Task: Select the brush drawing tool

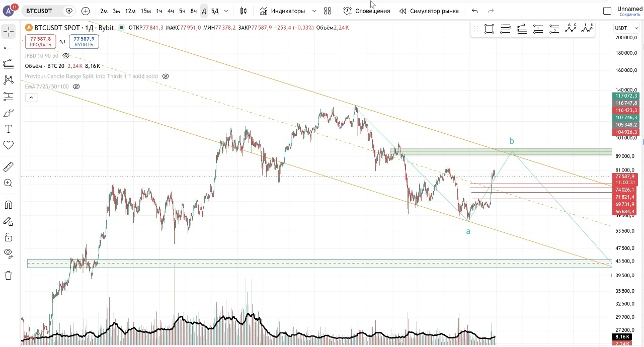Action: tap(9, 113)
